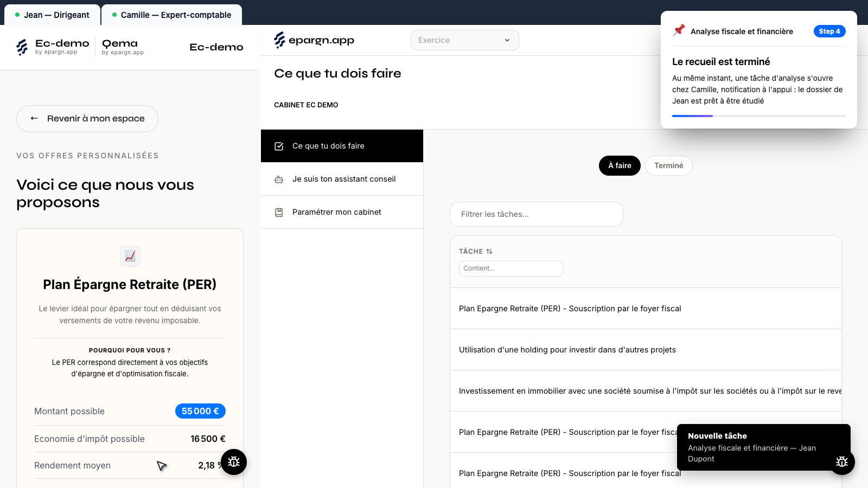Screen dimensions: 868x488
Task: Click the POURQUOI POUR VOUS ? label
Action: (130, 350)
